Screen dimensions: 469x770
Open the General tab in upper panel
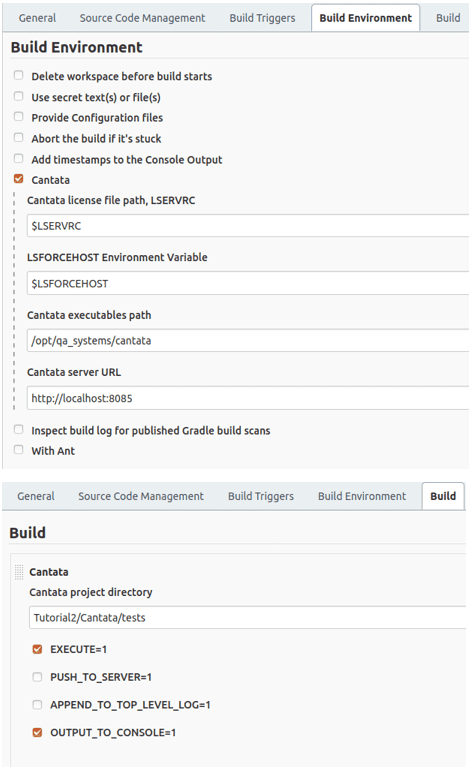point(37,18)
